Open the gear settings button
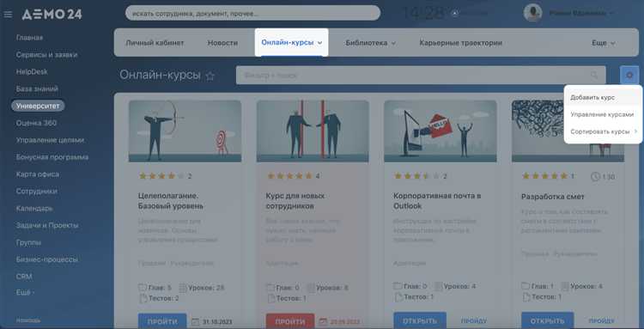This screenshot has width=644, height=329. pos(629,76)
